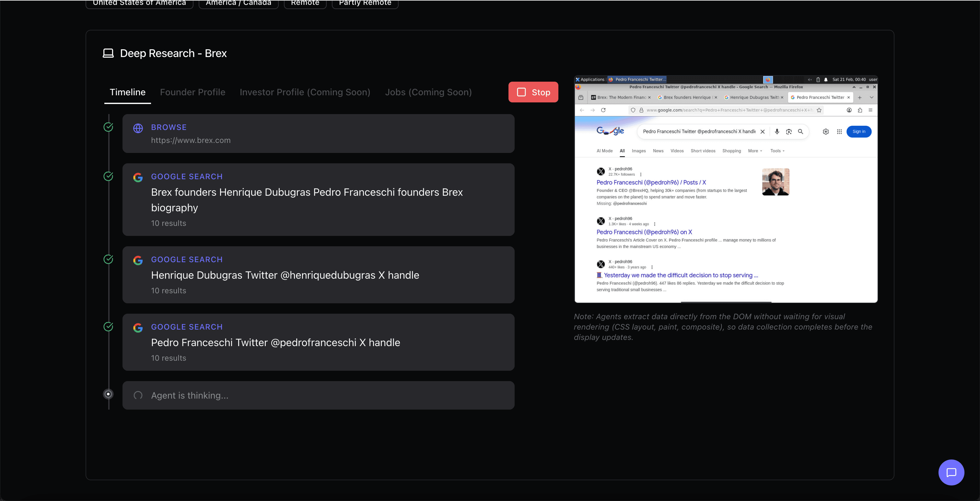Click the voice search microphone in the search bar
This screenshot has height=501, width=980.
(777, 132)
